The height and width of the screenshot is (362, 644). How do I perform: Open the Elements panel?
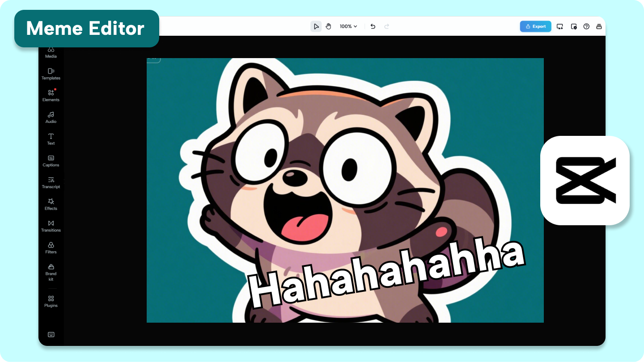(51, 96)
